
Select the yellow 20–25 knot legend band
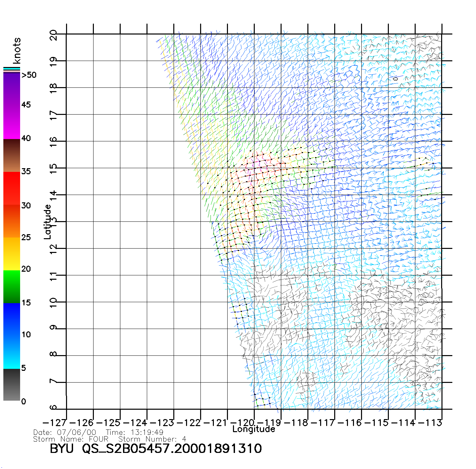tap(12, 254)
